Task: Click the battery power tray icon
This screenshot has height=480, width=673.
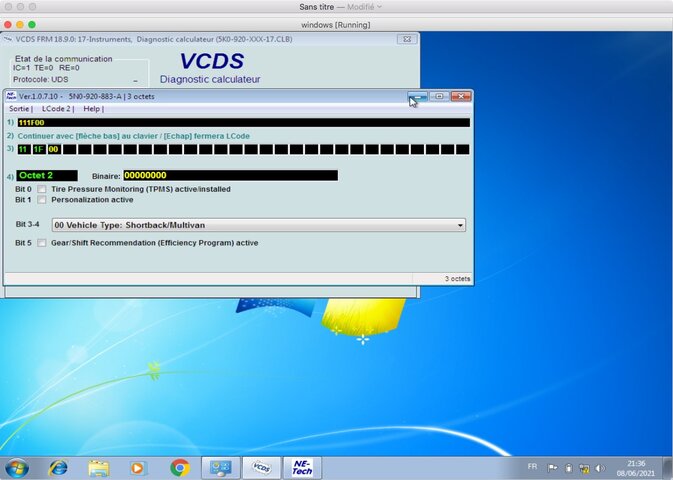Action: click(x=569, y=468)
